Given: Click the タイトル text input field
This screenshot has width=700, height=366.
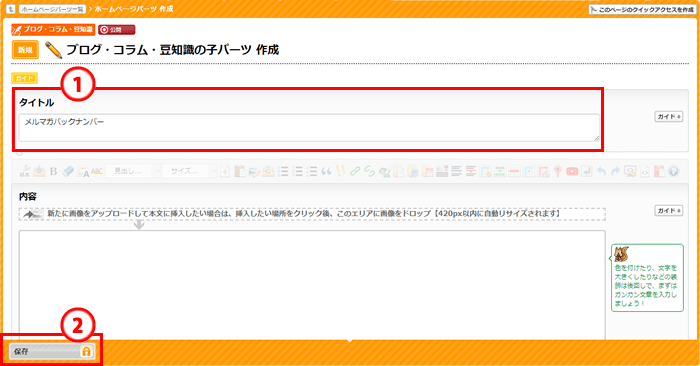Looking at the screenshot, I should tap(309, 128).
